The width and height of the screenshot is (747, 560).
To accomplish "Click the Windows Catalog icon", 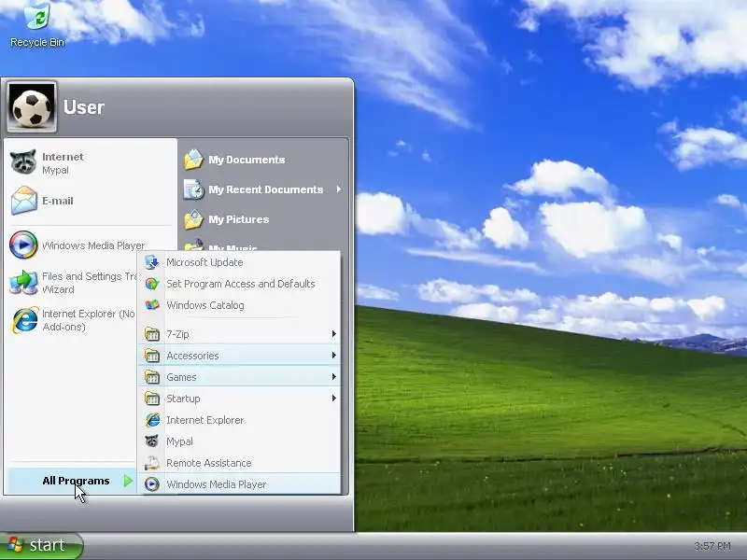I will pyautogui.click(x=152, y=305).
